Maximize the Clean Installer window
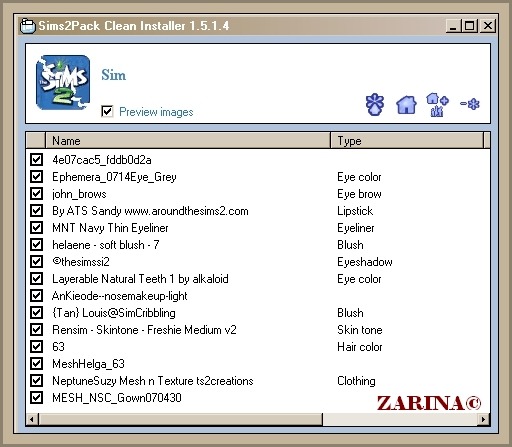This screenshot has height=447, width=512. [x=470, y=26]
